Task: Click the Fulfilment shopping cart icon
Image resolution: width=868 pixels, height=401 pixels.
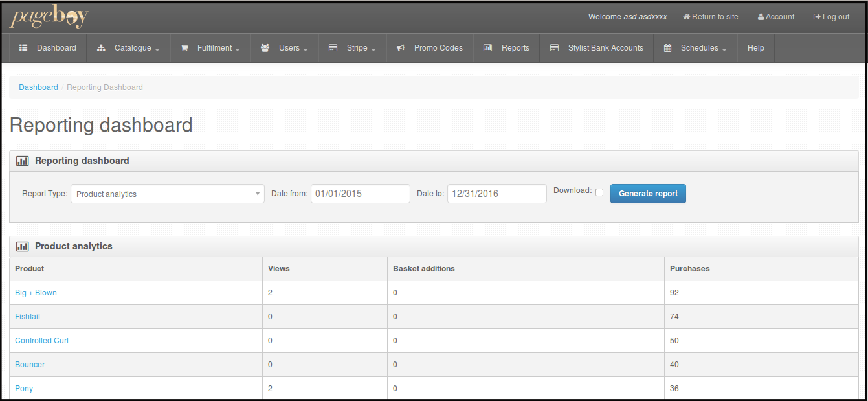Action: pyautogui.click(x=184, y=48)
